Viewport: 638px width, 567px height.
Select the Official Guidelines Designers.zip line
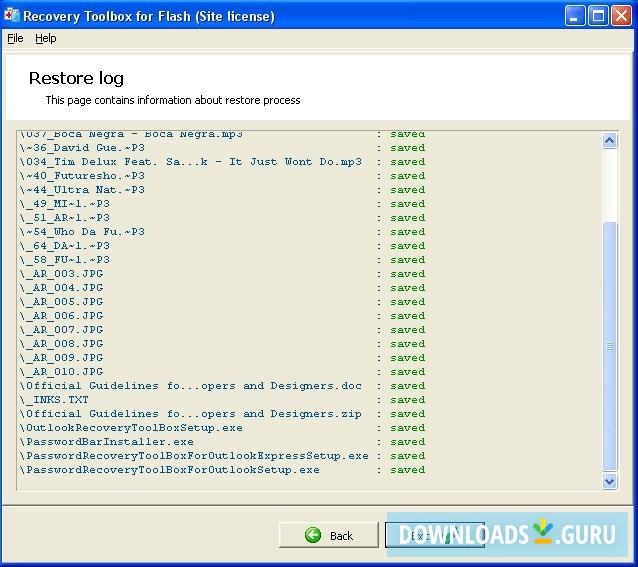223,414
